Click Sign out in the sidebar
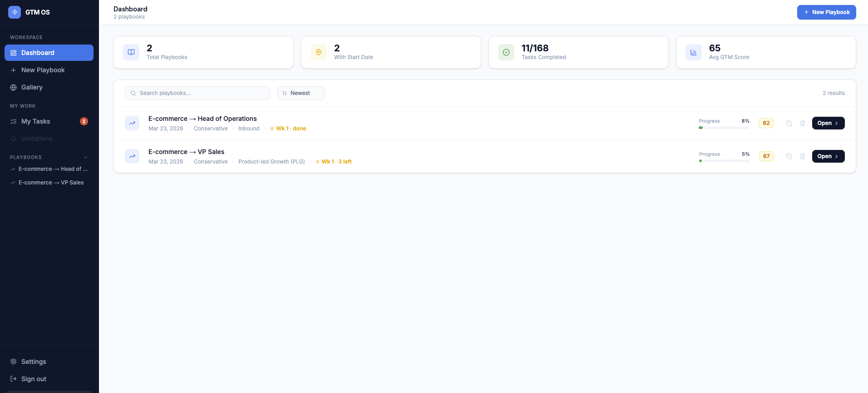The image size is (868, 393). point(49,379)
